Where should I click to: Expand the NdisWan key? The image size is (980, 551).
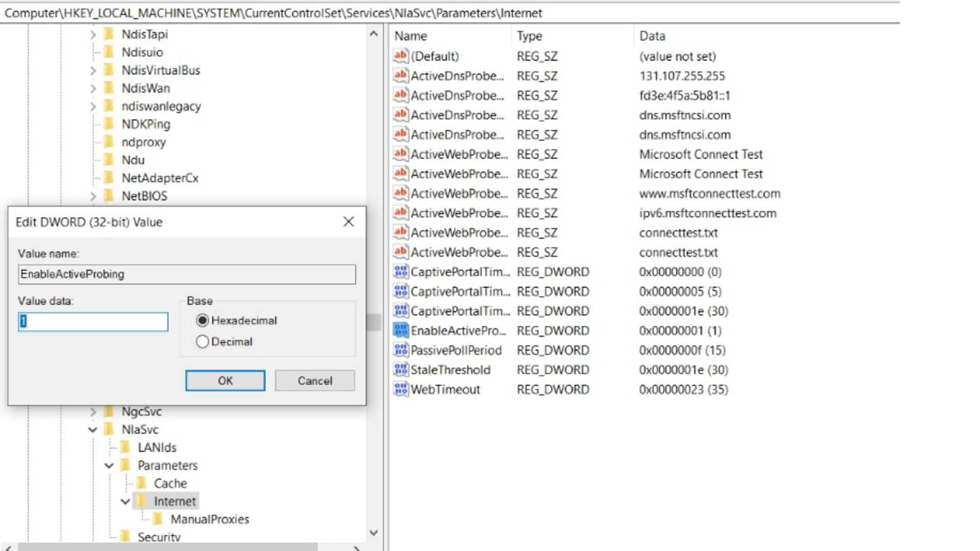93,88
